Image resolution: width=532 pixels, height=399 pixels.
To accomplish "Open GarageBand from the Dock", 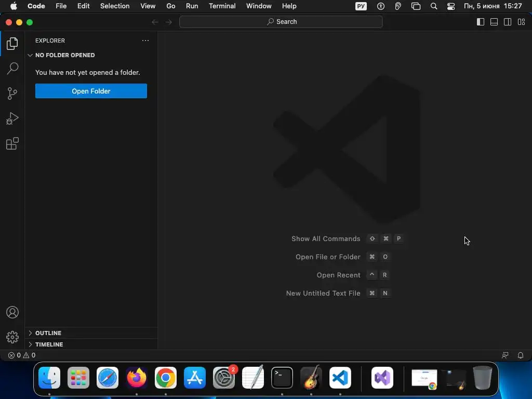I will click(311, 378).
